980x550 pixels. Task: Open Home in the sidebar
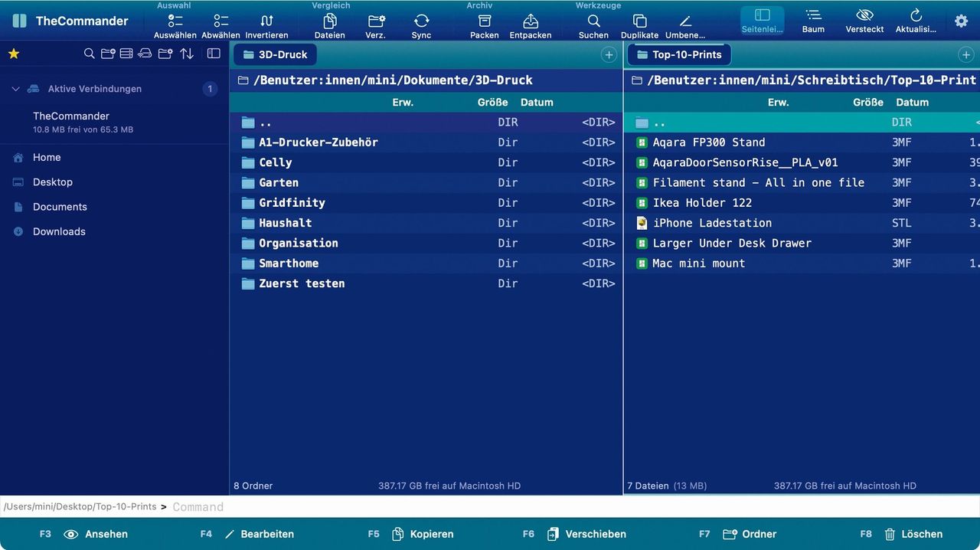point(115,157)
